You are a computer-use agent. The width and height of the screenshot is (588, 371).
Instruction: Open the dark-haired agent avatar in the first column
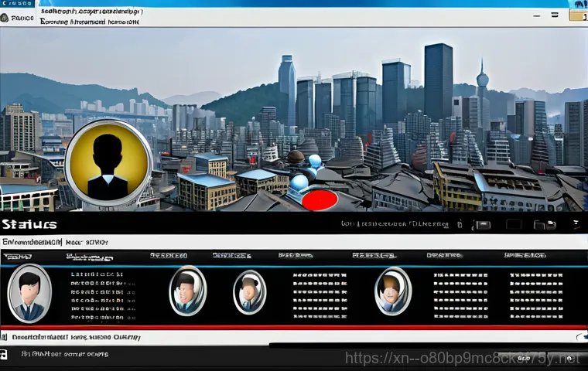click(x=30, y=293)
